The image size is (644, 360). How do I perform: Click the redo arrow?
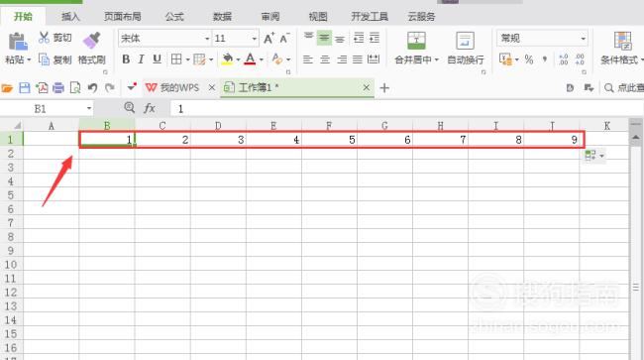pyautogui.click(x=109, y=88)
